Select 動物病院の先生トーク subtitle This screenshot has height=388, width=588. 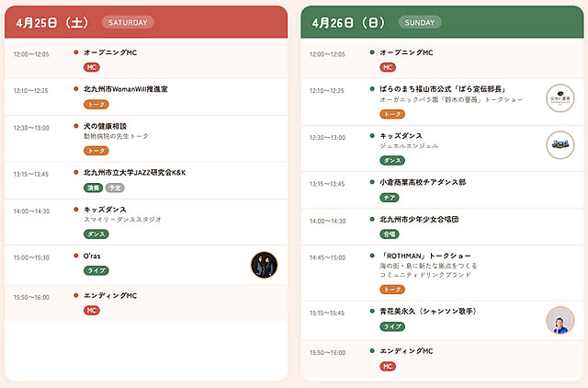point(116,136)
